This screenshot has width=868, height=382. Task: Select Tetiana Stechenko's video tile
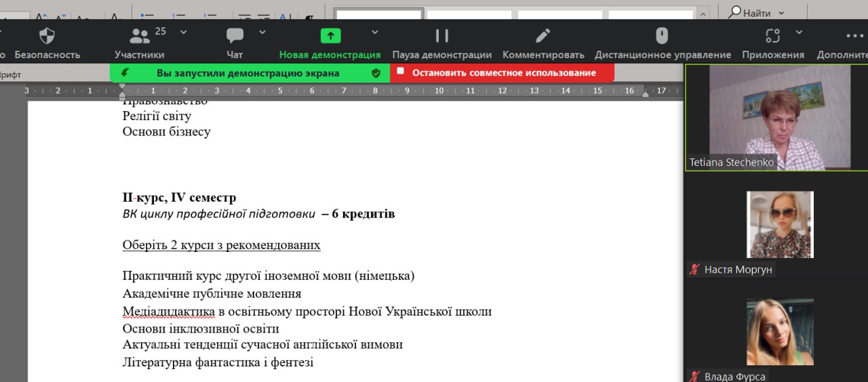(776, 117)
